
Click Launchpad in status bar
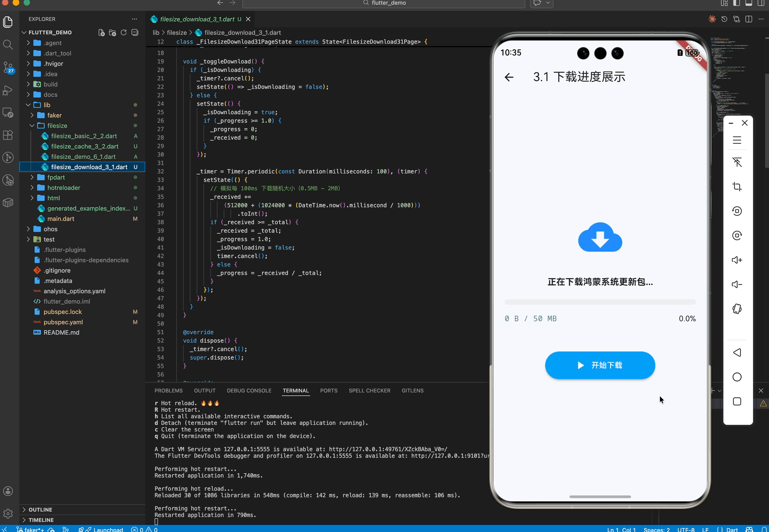click(104, 529)
